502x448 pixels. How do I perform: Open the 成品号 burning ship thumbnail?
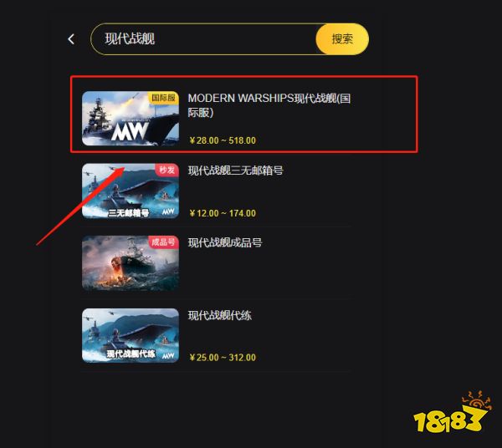tap(131, 263)
